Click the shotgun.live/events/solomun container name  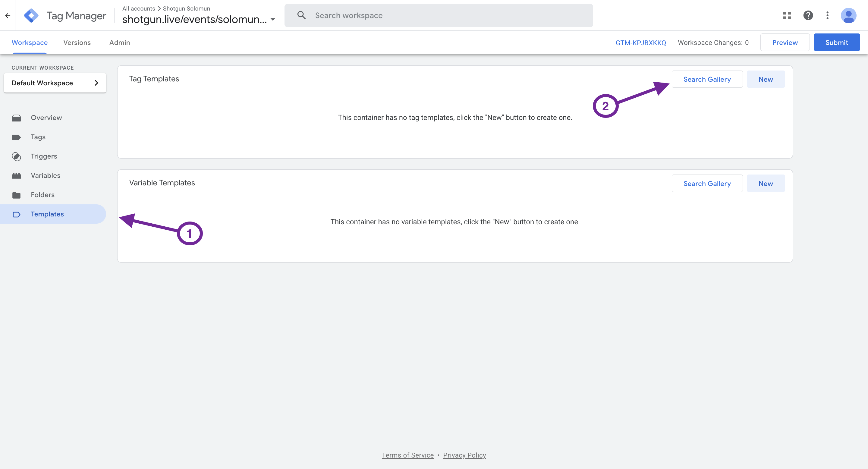click(x=194, y=20)
